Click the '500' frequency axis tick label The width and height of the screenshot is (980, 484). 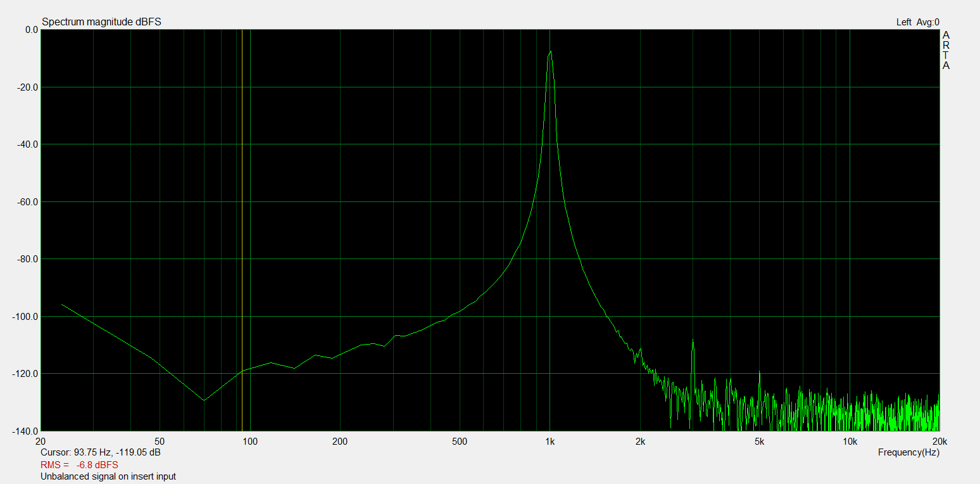point(460,442)
